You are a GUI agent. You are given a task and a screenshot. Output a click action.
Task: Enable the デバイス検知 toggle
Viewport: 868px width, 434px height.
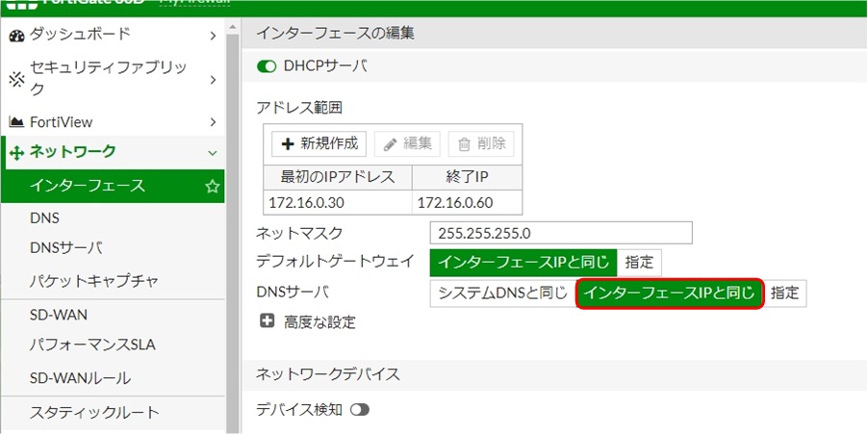359,410
